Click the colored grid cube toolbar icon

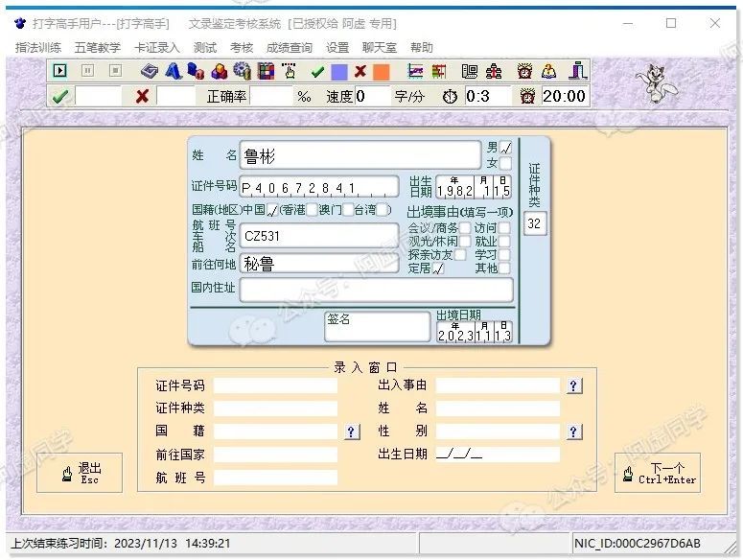tap(266, 71)
